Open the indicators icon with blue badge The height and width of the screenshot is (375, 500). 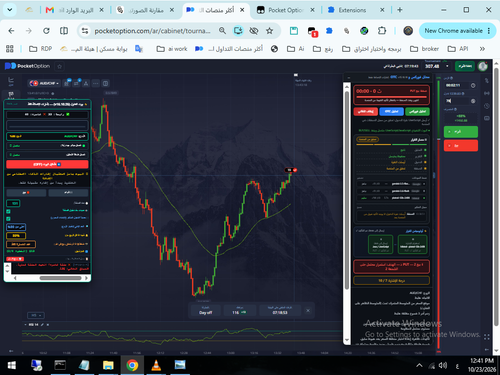point(76,83)
